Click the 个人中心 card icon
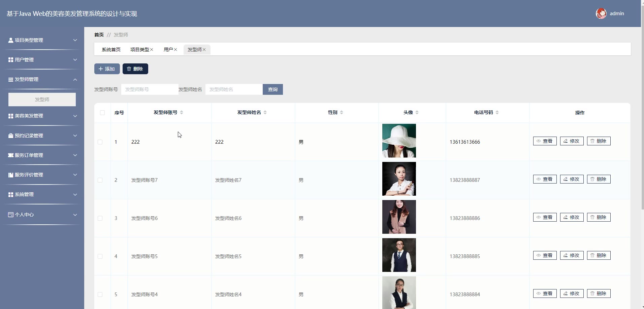This screenshot has height=309, width=644. [x=11, y=215]
